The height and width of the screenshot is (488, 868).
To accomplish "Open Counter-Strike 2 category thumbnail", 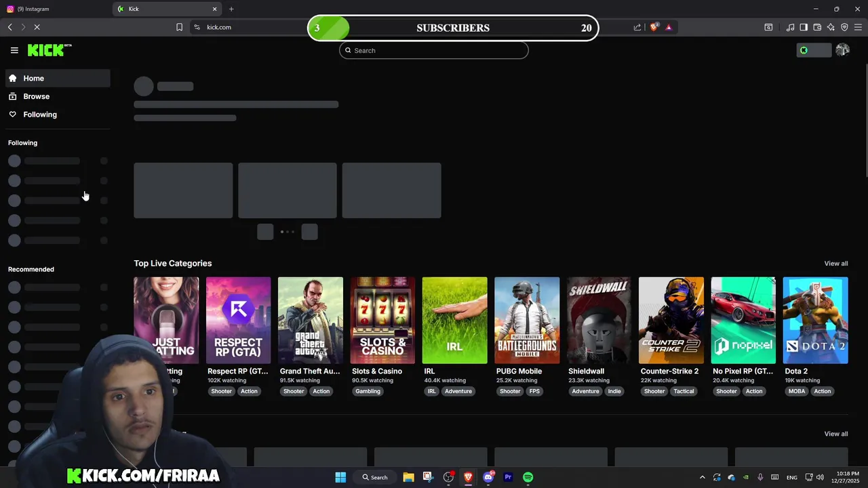I will 671,320.
